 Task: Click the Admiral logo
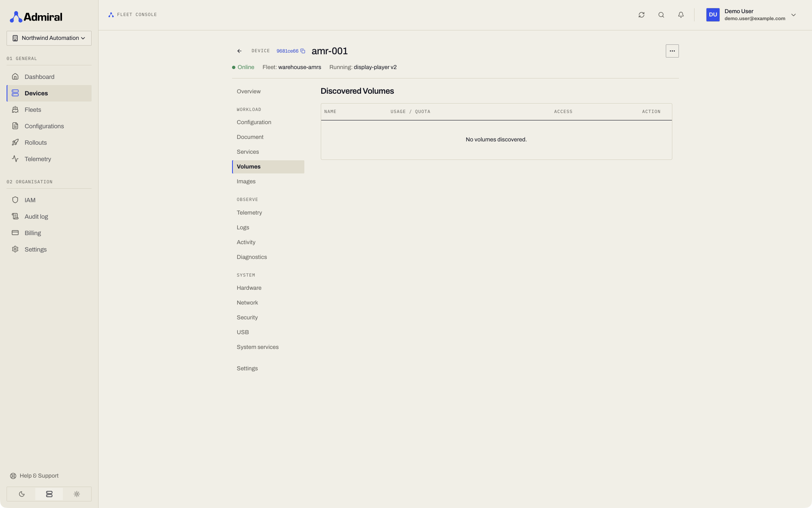click(x=36, y=17)
